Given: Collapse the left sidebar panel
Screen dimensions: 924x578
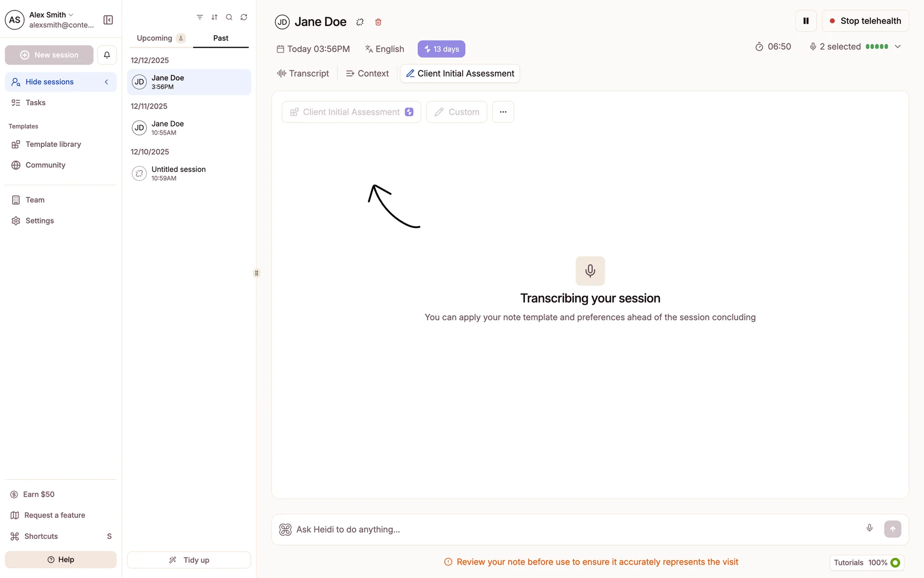Looking at the screenshot, I should click(108, 20).
